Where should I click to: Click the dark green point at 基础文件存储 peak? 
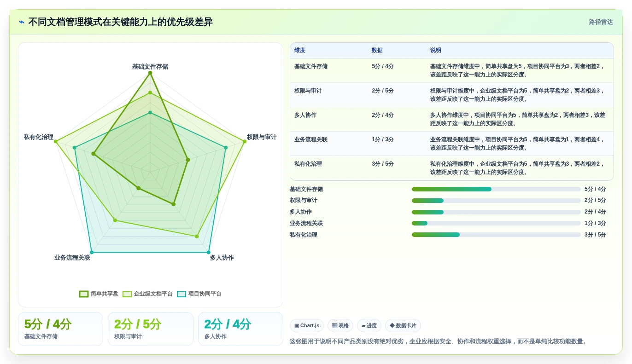click(150, 73)
